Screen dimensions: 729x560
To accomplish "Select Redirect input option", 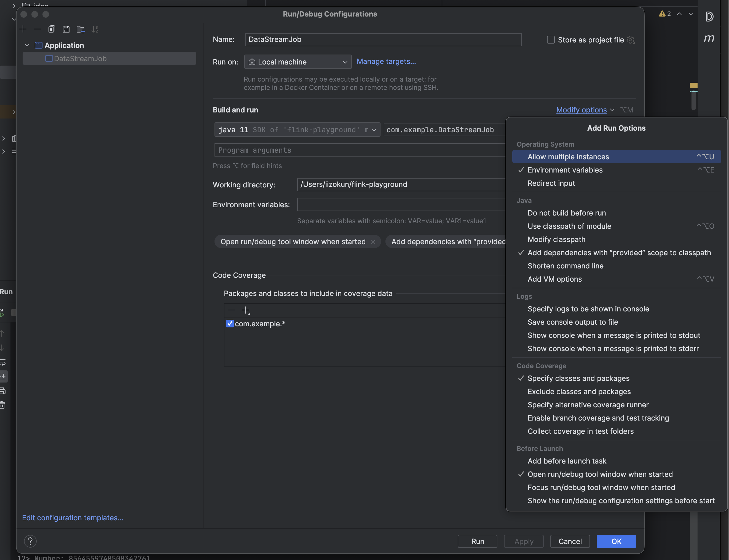I will click(617, 183).
